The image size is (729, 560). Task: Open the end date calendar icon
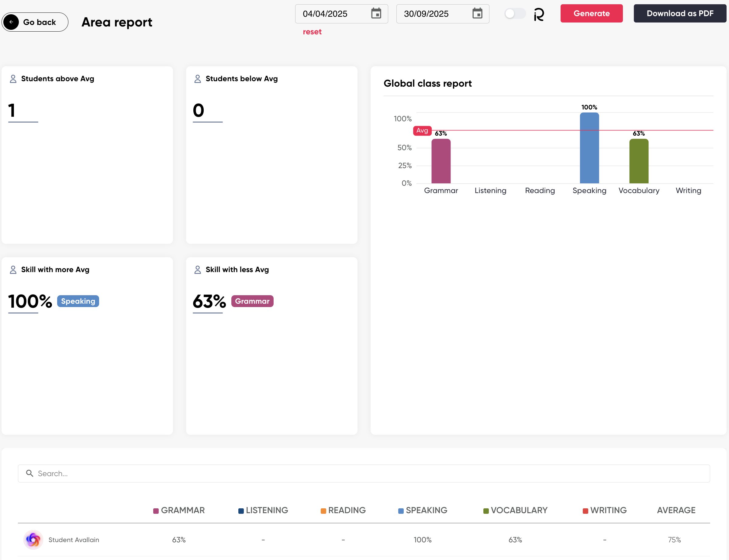coord(477,14)
